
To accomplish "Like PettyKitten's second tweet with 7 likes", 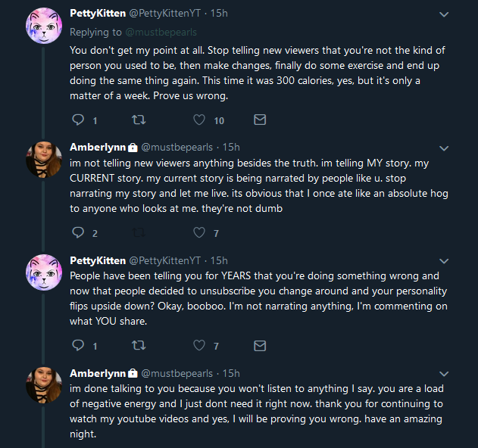I will 199,345.
